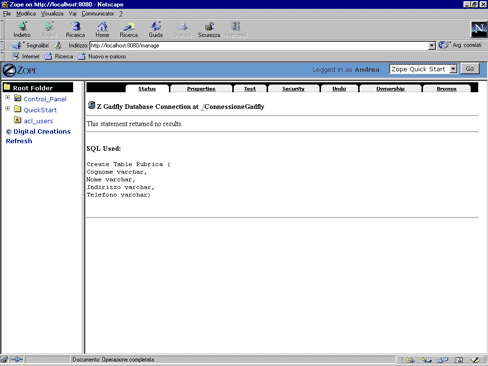Select the Root Folder header
Screen dimensions: 488x366
click(38, 87)
